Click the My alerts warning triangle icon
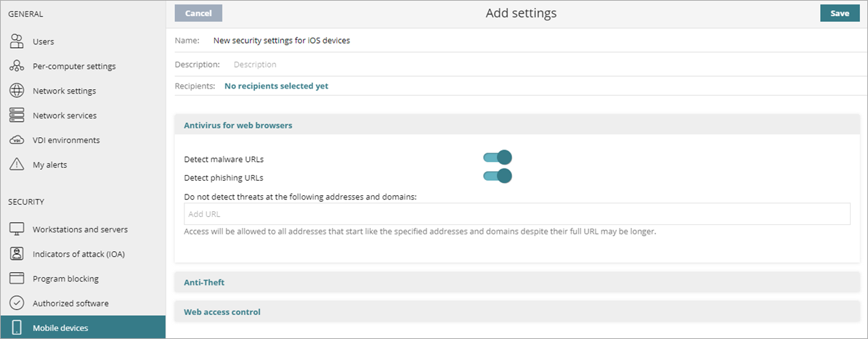 click(x=17, y=165)
